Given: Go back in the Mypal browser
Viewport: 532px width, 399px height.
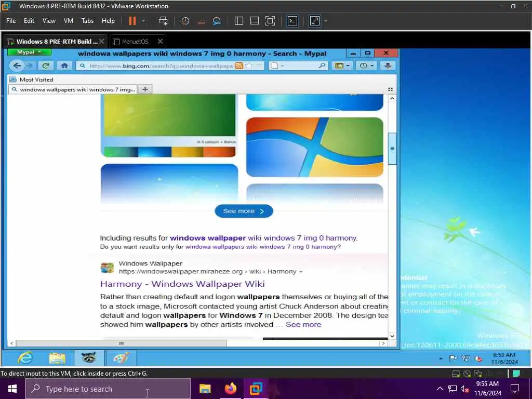Looking at the screenshot, I should [17, 65].
